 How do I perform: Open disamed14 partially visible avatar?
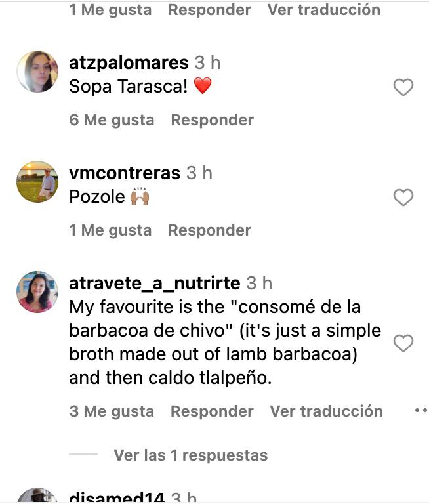(x=37, y=495)
